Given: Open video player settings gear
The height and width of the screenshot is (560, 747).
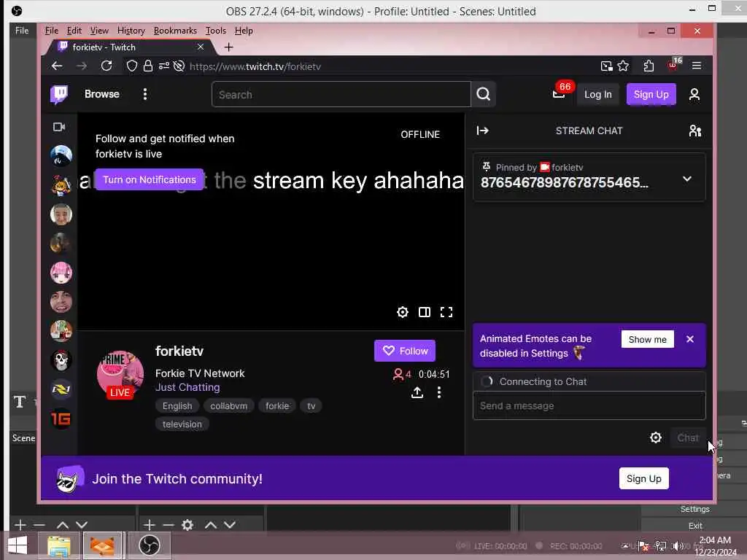Looking at the screenshot, I should click(403, 312).
